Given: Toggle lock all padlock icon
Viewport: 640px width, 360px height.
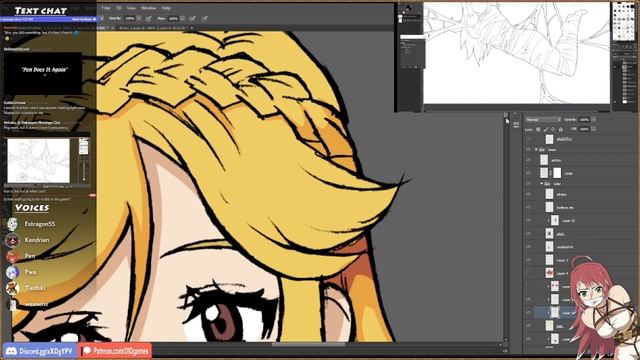Looking at the screenshot, I should coord(560,129).
